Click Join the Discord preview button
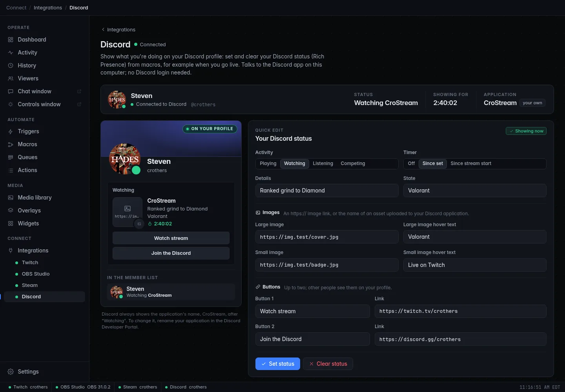 tap(171, 253)
